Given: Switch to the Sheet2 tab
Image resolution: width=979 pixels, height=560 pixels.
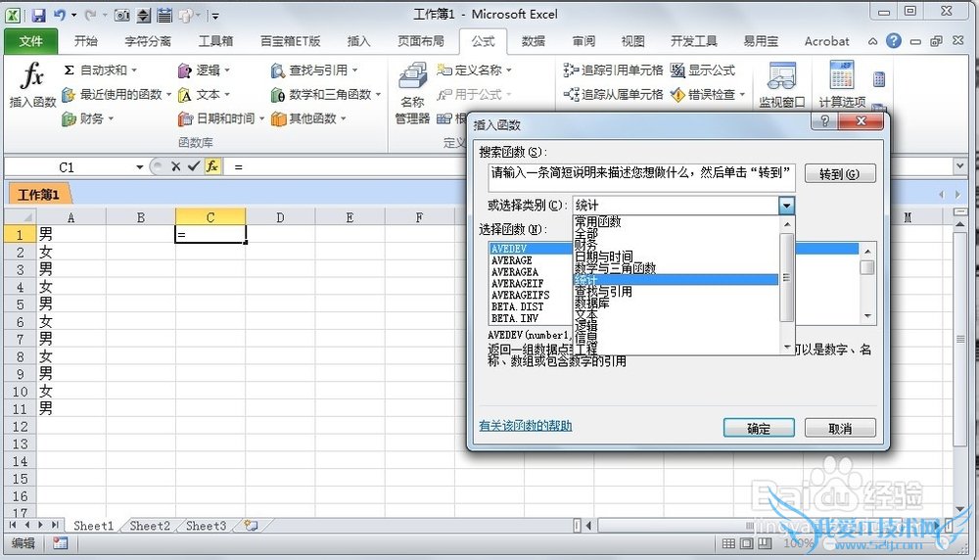Looking at the screenshot, I should (150, 526).
